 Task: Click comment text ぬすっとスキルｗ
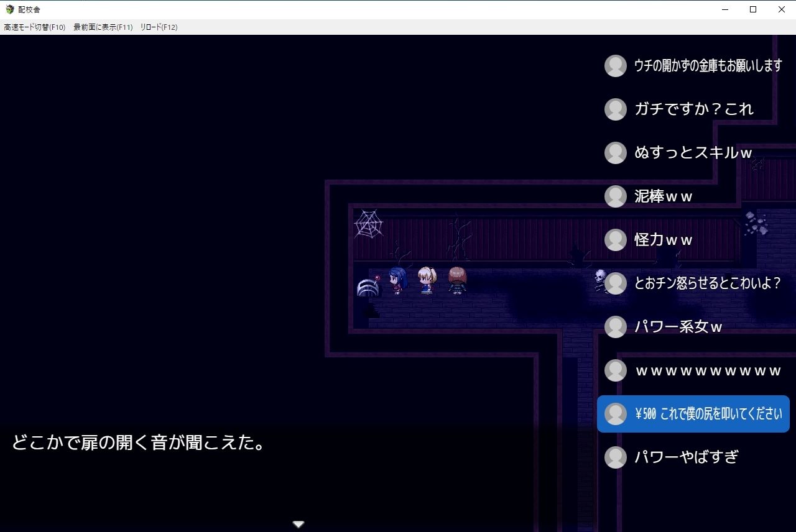[693, 153]
